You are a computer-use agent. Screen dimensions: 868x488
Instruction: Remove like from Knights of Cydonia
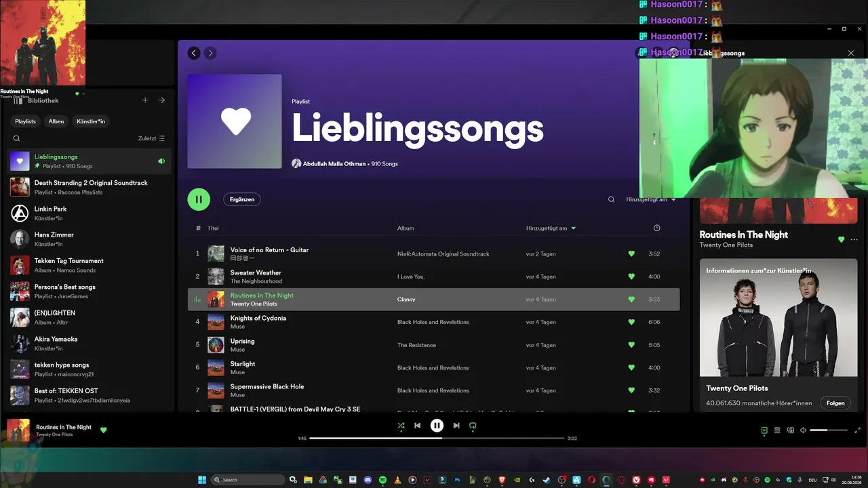(631, 322)
